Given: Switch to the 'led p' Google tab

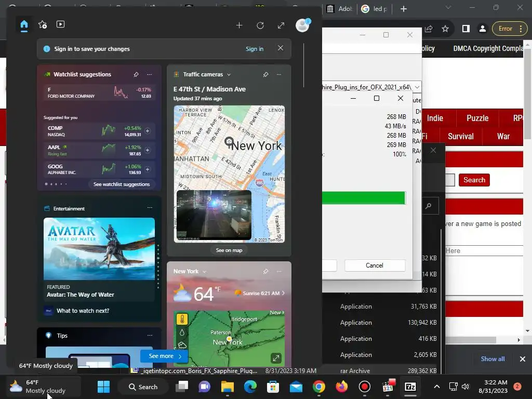Looking at the screenshot, I should pyautogui.click(x=375, y=9).
